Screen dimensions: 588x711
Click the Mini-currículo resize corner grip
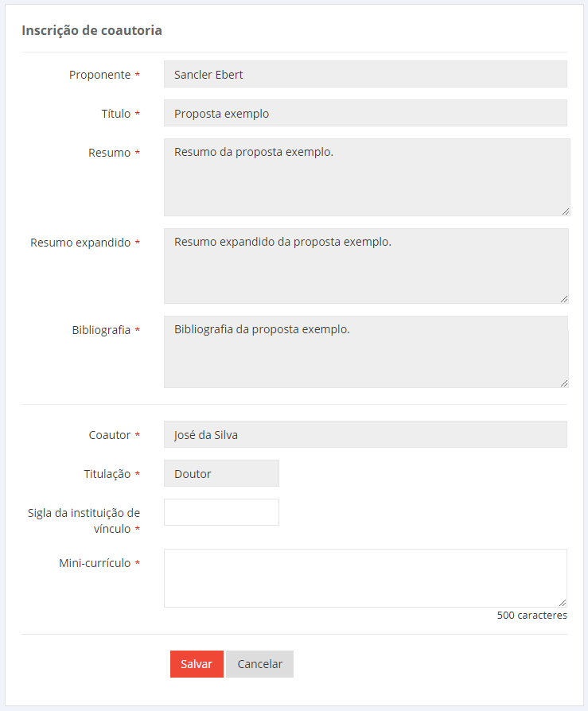[563, 603]
